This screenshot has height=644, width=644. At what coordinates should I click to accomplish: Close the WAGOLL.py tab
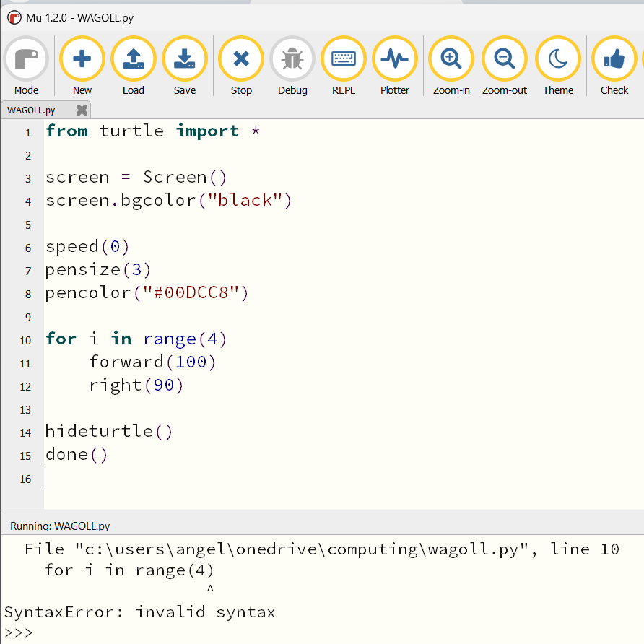point(82,110)
